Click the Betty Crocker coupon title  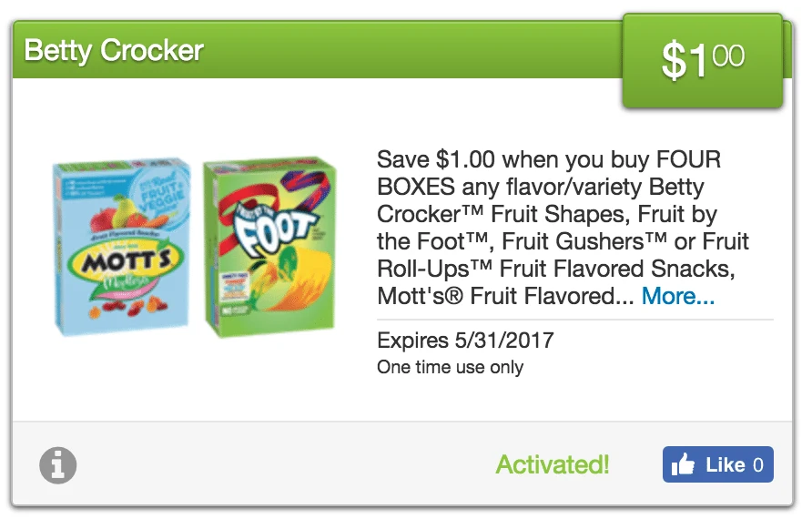click(114, 50)
